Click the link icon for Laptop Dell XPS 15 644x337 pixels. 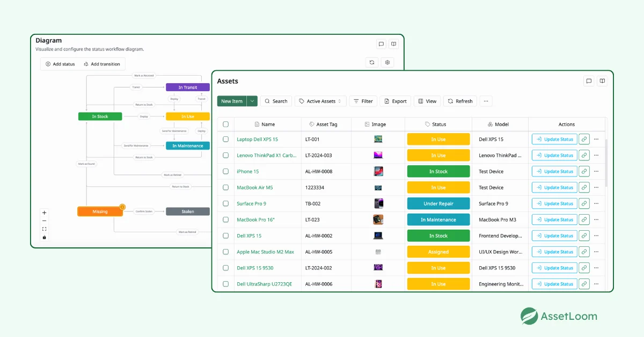click(x=584, y=139)
